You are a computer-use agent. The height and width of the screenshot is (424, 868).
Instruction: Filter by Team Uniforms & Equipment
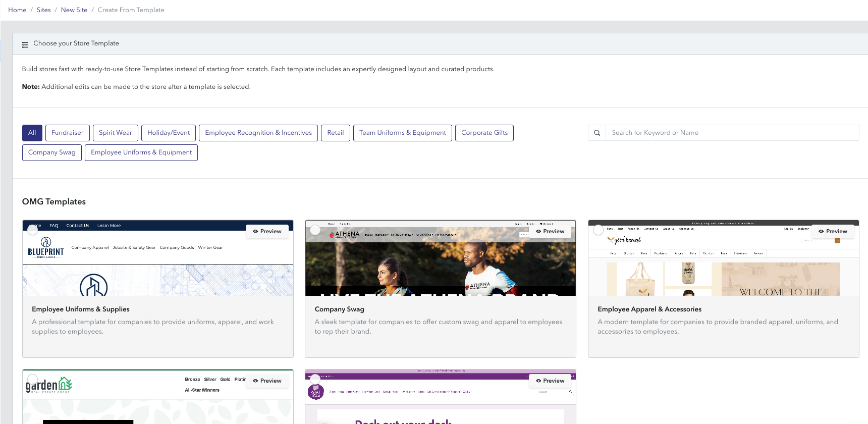coord(403,133)
